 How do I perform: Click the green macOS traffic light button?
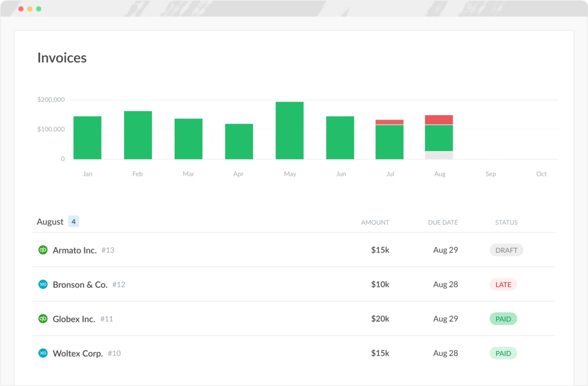pos(38,9)
